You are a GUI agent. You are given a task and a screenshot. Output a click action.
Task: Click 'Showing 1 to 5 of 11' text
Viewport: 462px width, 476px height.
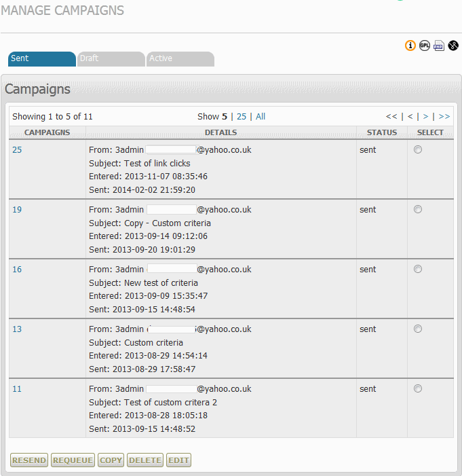pos(52,117)
